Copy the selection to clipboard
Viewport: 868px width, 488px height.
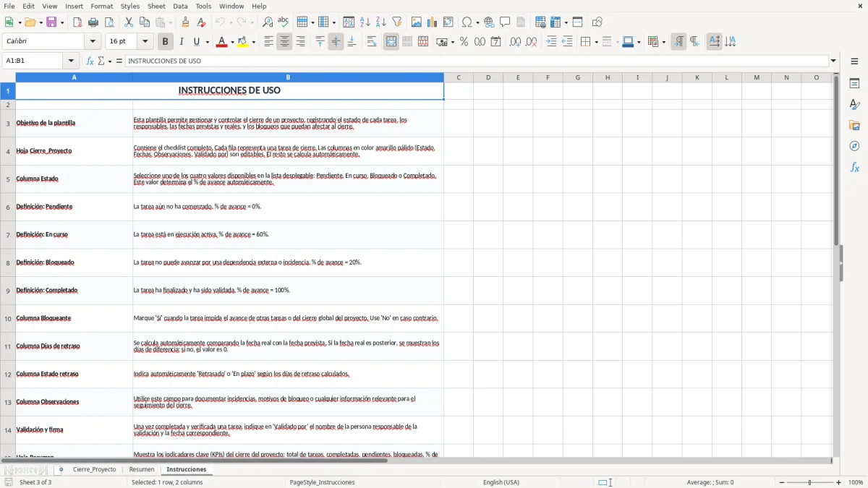tap(145, 22)
